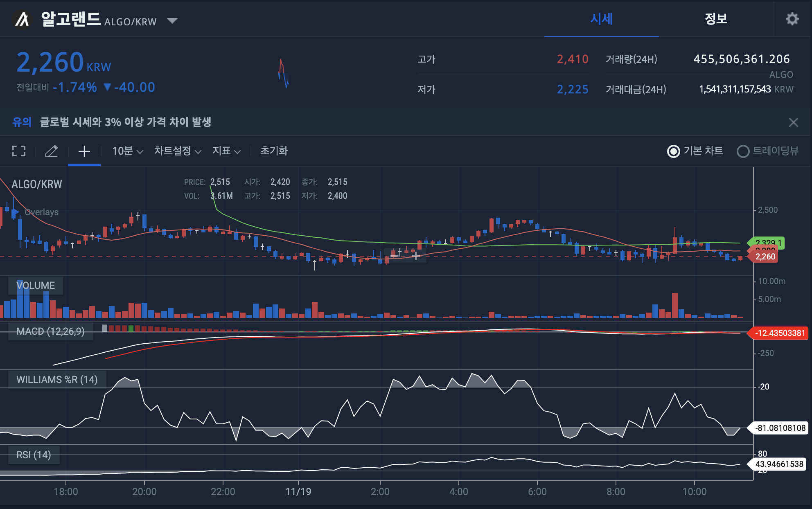Dismiss the 유의 price gap notice
The width and height of the screenshot is (812, 509).
(793, 122)
